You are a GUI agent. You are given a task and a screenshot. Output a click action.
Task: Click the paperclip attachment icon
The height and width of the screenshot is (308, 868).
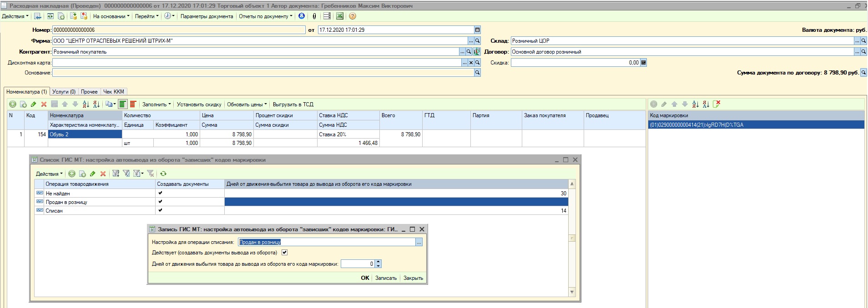point(314,16)
